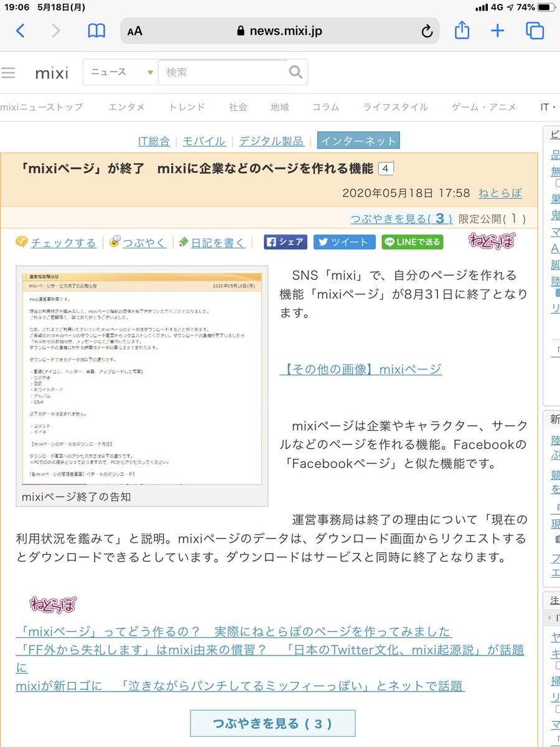Show all open tabs overview
This screenshot has width=560, height=747.
tap(535, 31)
